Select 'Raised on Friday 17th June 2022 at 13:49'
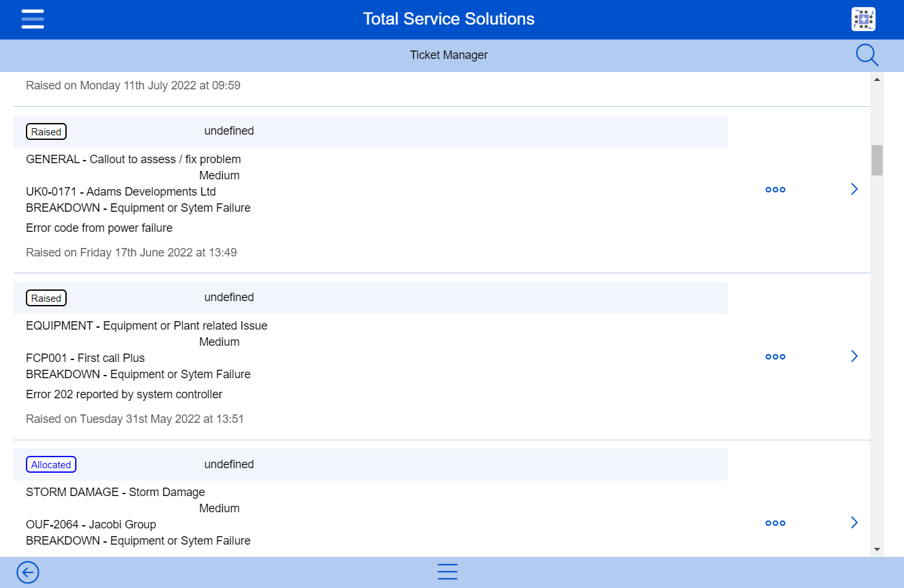The width and height of the screenshot is (904, 588). point(131,253)
